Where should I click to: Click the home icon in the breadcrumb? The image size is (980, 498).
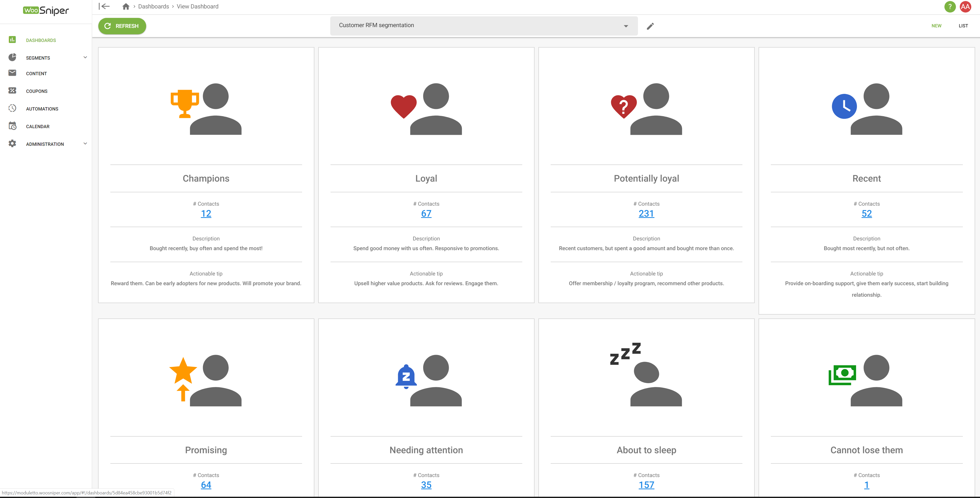coord(125,6)
